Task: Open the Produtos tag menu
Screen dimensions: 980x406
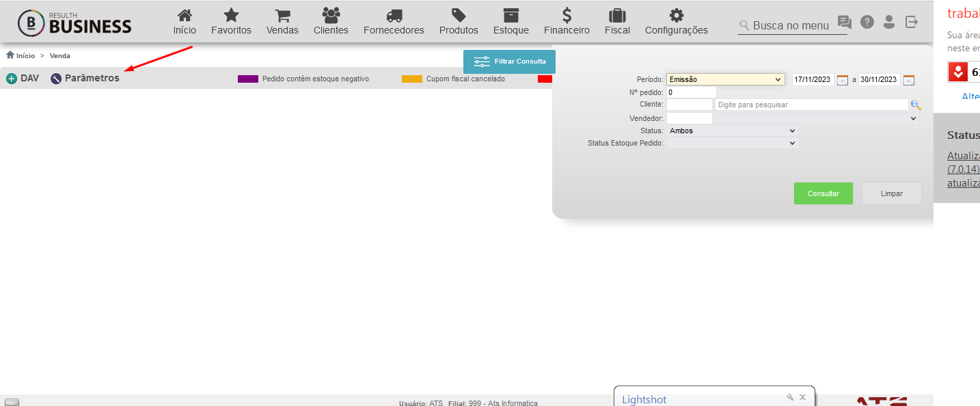Action: pos(459,21)
